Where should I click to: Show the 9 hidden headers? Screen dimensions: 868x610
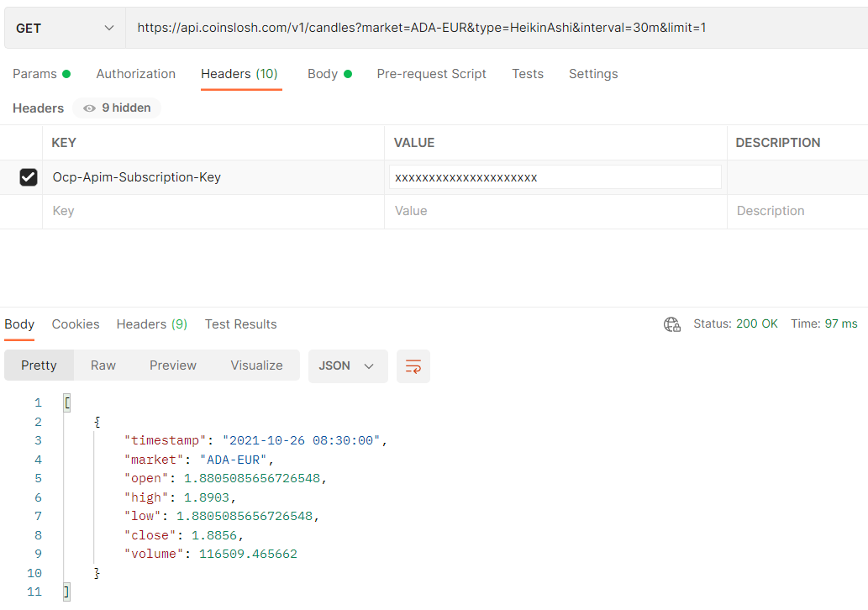117,108
